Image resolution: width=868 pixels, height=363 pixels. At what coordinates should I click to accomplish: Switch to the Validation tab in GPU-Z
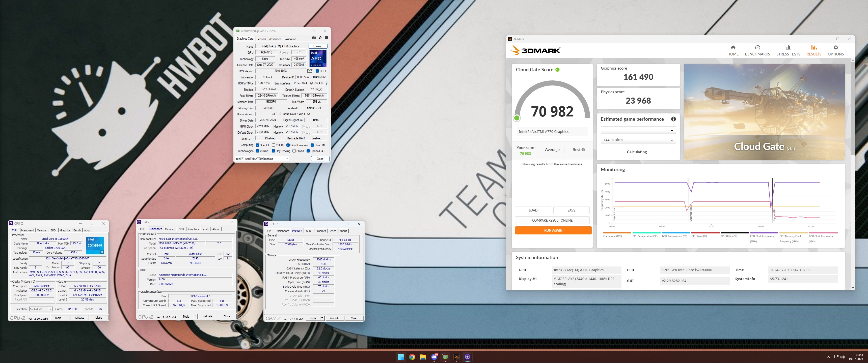[x=290, y=39]
